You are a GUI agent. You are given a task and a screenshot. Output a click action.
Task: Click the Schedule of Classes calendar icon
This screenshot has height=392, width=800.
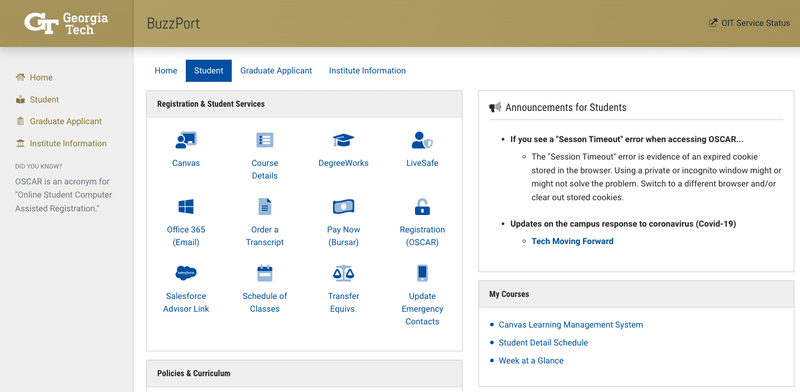[x=265, y=273]
